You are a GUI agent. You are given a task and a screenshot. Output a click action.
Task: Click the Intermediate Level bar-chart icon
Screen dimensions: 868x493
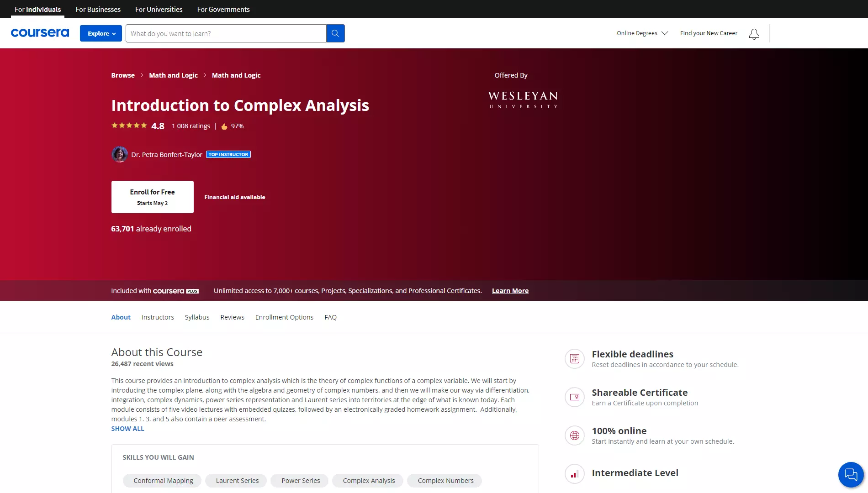pyautogui.click(x=575, y=474)
